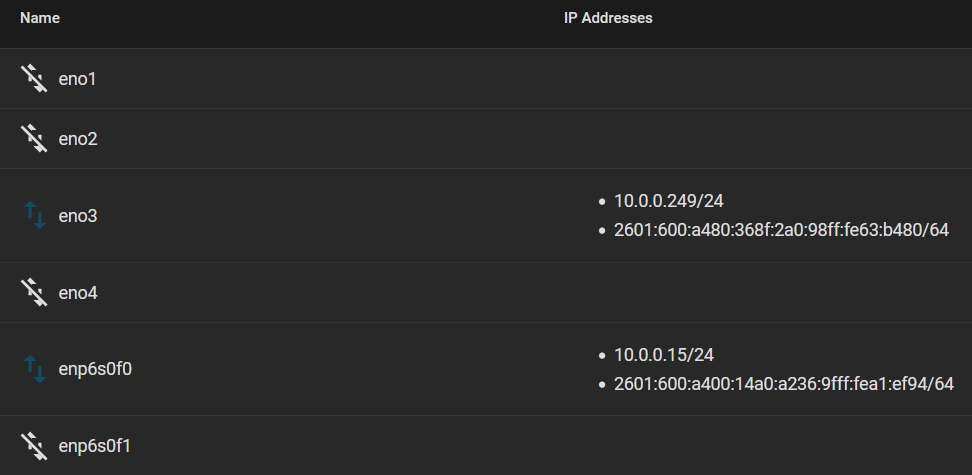Open the eno3 interface entry
This screenshot has width=972, height=475.
click(x=78, y=216)
